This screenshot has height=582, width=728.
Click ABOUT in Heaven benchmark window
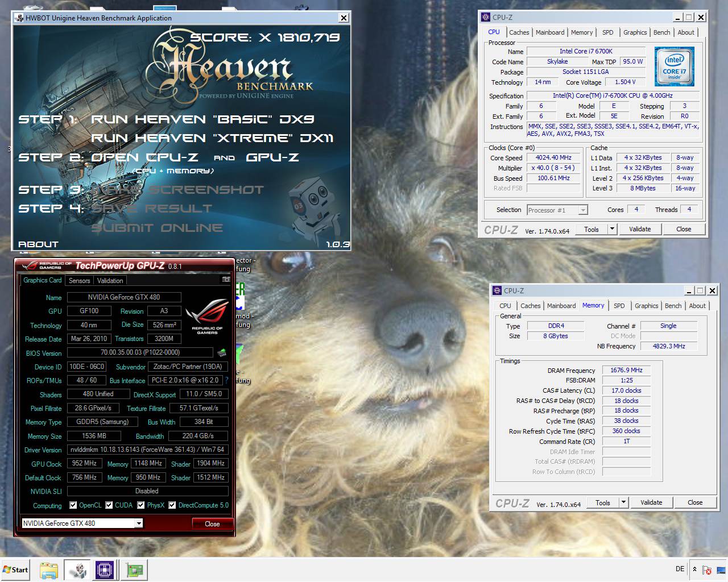click(38, 244)
